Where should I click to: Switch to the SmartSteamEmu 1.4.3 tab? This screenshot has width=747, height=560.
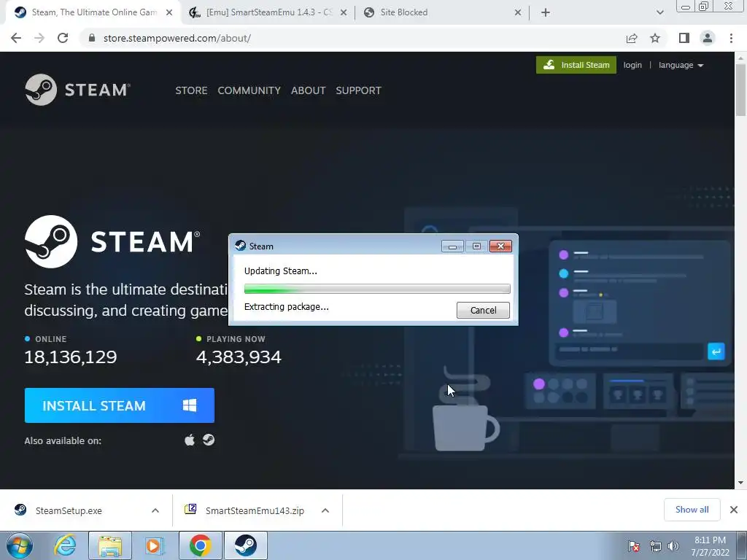click(268, 12)
